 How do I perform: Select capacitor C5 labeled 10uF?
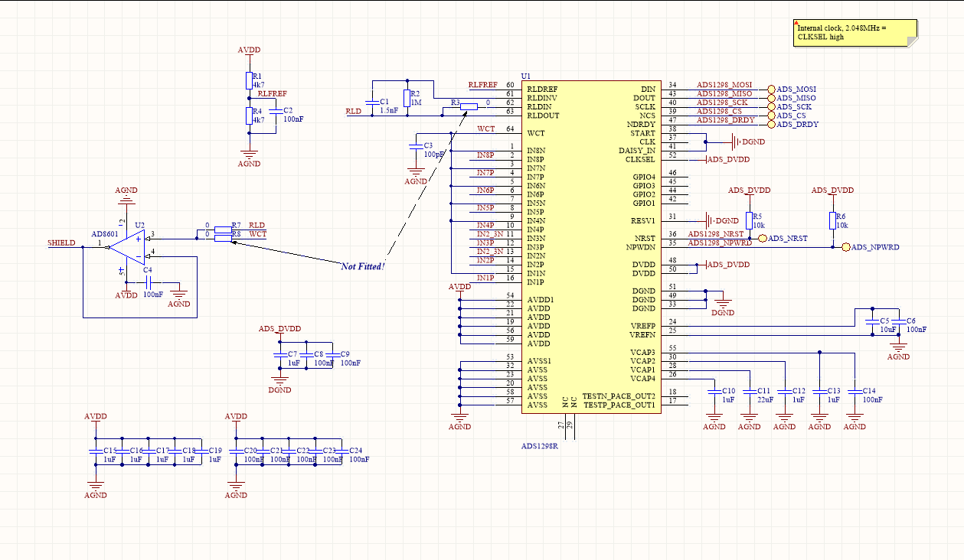click(x=872, y=322)
